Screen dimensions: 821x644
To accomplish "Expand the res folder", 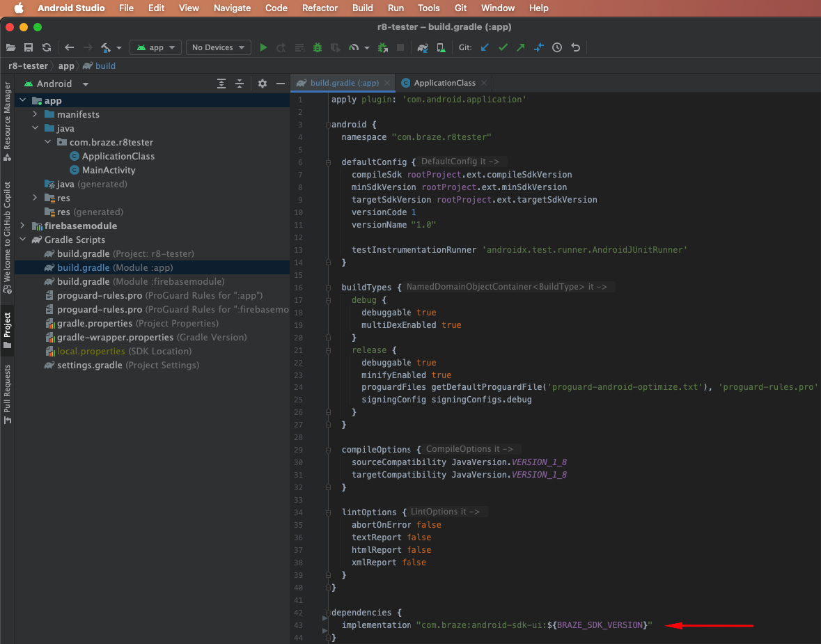I will [35, 198].
